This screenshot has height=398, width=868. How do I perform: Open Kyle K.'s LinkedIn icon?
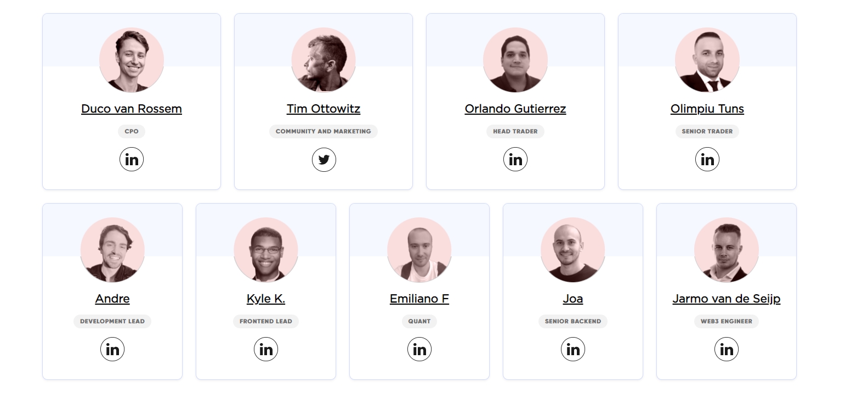[x=266, y=350]
